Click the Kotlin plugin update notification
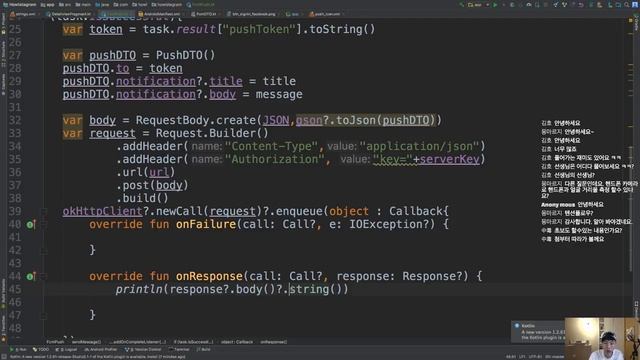Image resolution: width=640 pixels, height=360 pixels. pos(538,331)
